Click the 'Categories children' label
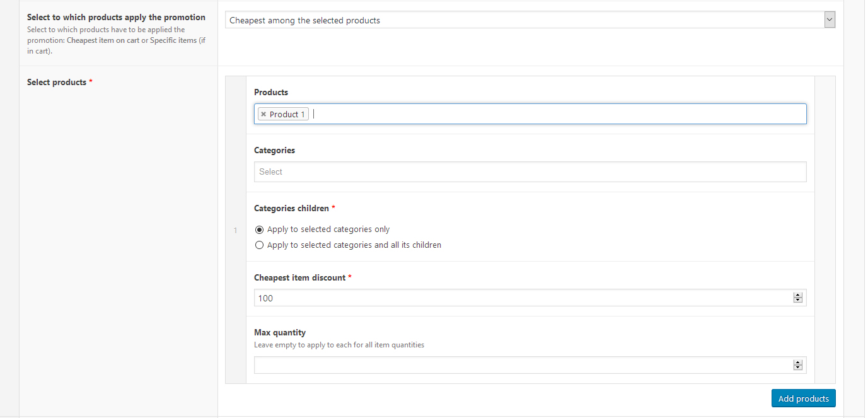 [291, 209]
